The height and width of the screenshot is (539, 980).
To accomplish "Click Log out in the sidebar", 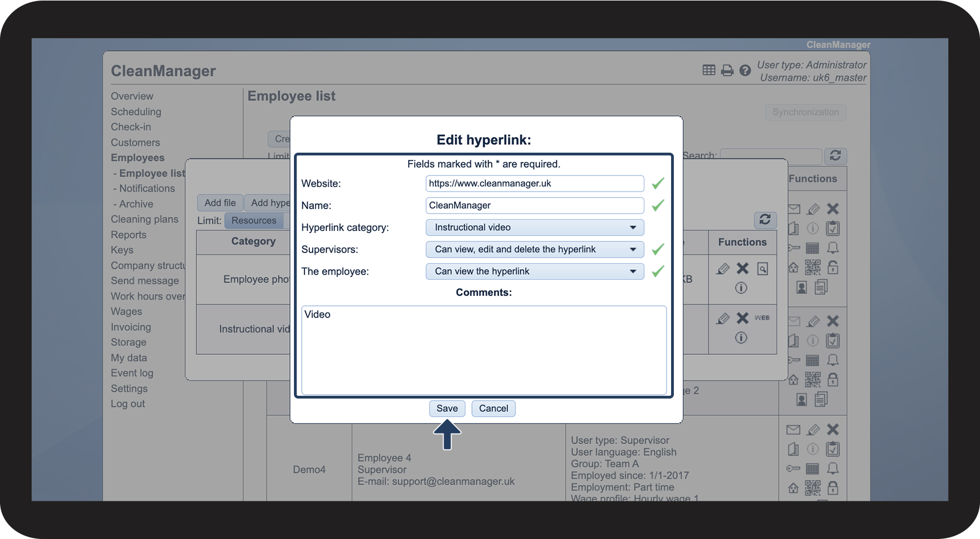I will point(128,404).
